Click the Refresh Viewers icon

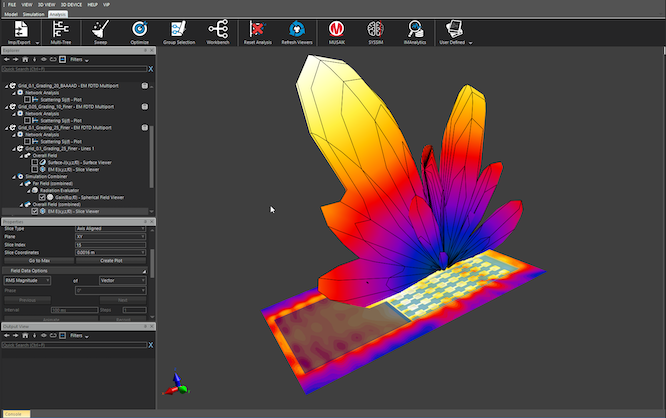pyautogui.click(x=298, y=33)
